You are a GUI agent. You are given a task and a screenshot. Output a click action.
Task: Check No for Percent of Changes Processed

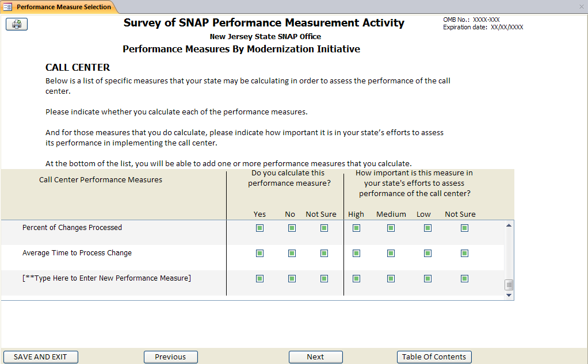292,228
